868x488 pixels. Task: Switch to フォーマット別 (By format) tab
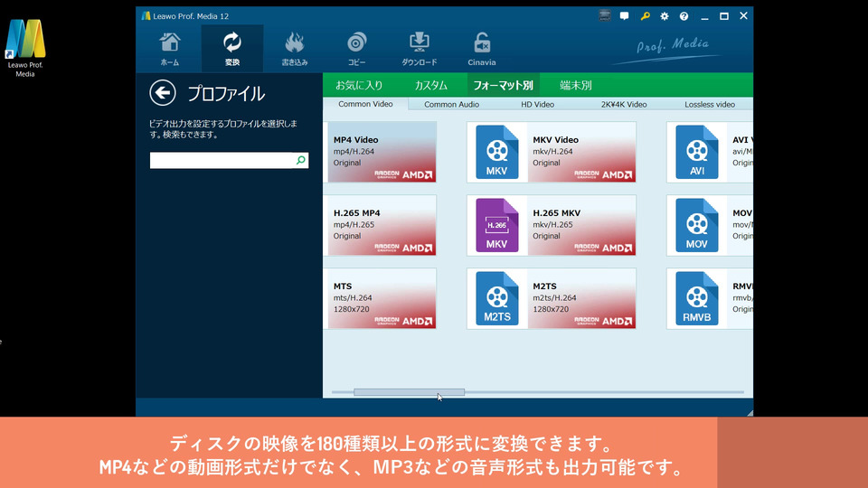point(503,85)
